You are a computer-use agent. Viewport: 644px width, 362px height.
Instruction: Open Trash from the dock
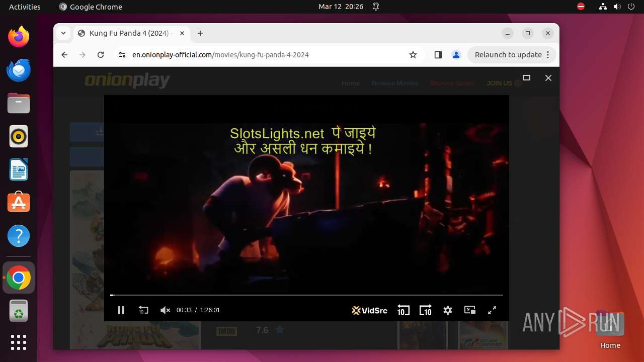(19, 311)
